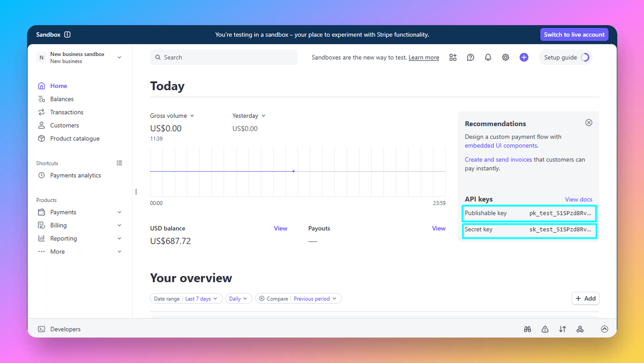The height and width of the screenshot is (363, 644).
Task: Open Product catalogue in the sidebar
Action: (75, 139)
